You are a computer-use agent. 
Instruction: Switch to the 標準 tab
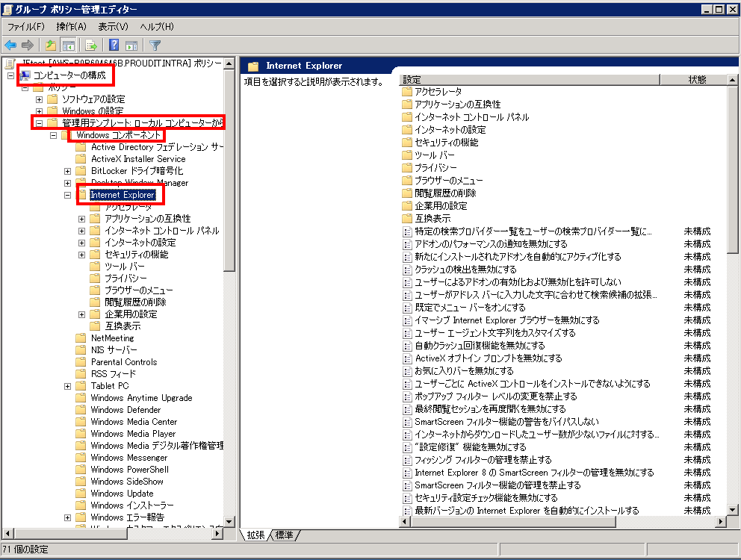pyautogui.click(x=285, y=535)
